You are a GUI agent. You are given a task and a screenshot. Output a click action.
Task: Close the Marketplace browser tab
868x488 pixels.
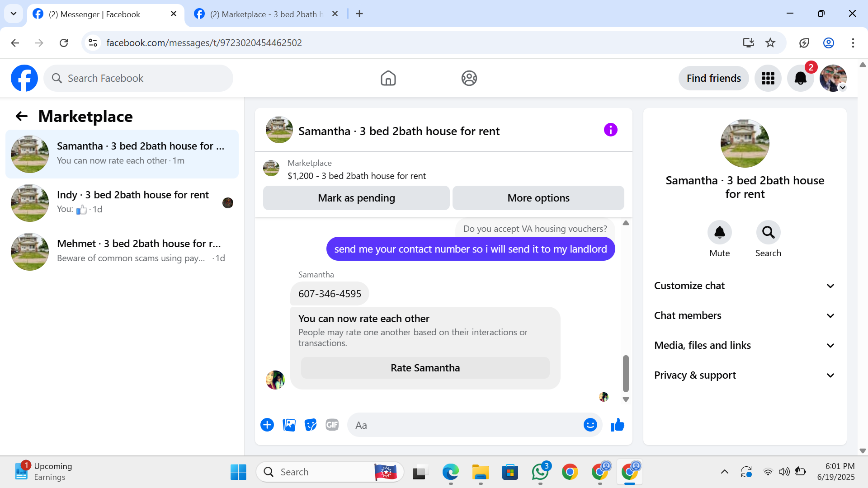point(335,14)
